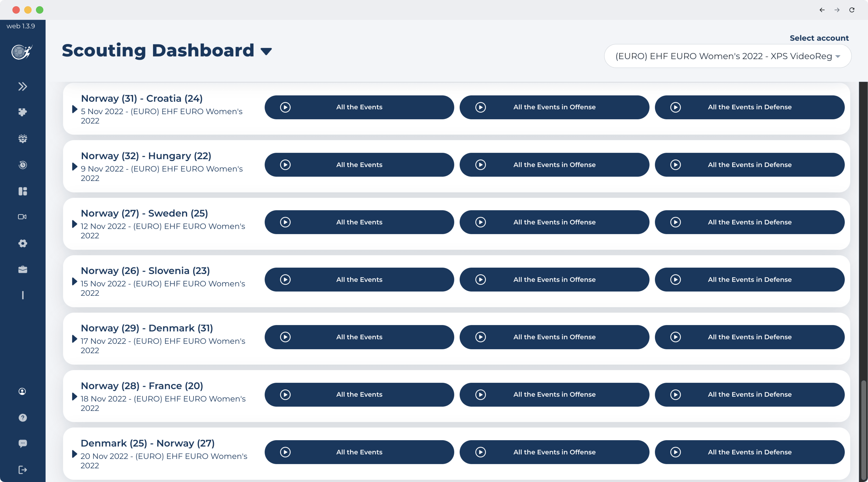
Task: Play All the Events in Offense for Norway - Sweden
Action: point(554,222)
